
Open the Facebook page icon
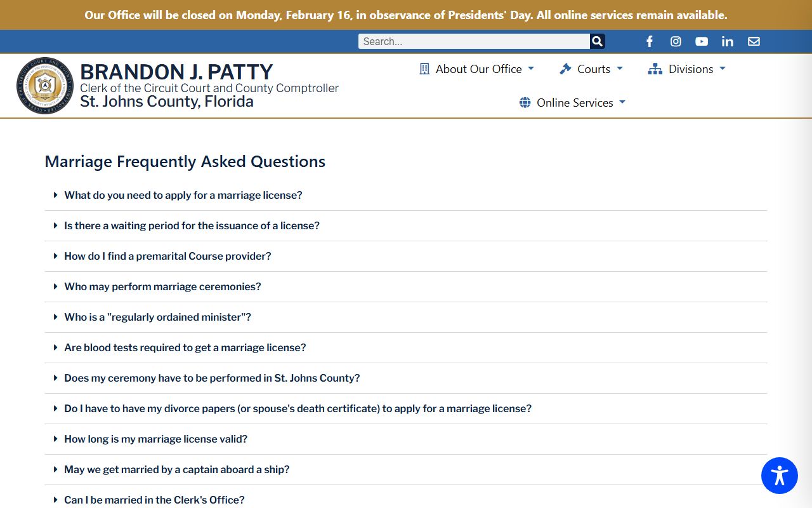(x=650, y=41)
